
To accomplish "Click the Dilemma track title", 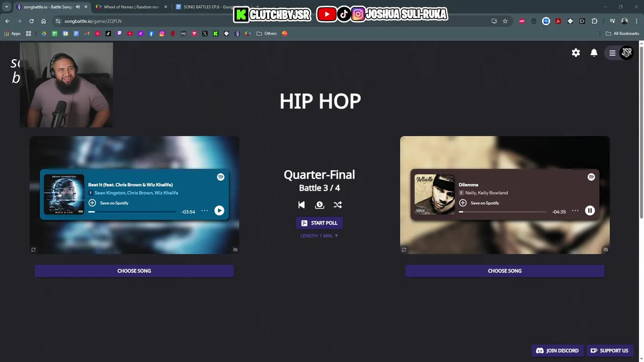I will pyautogui.click(x=468, y=185).
